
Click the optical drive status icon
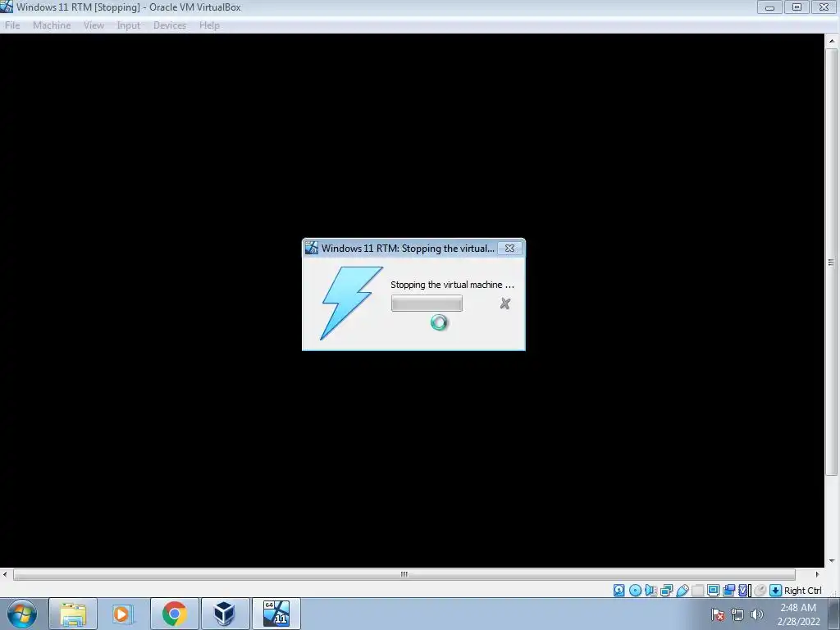(x=635, y=591)
